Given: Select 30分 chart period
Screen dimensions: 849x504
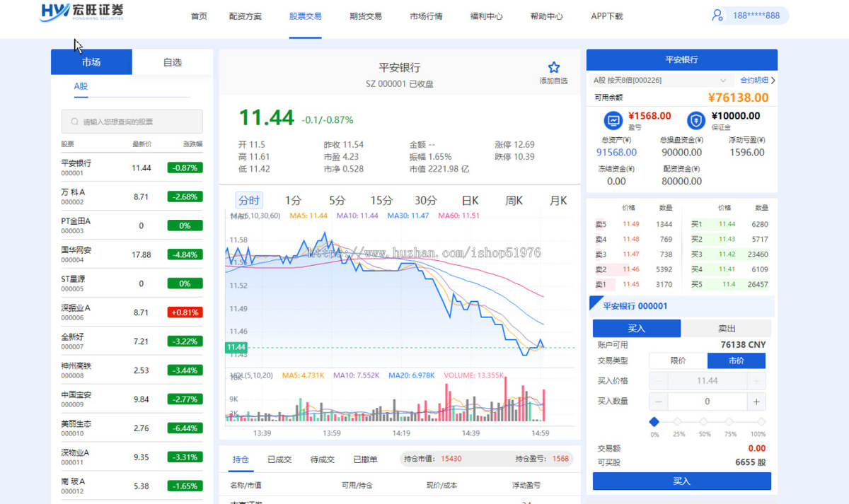Looking at the screenshot, I should click(x=425, y=200).
